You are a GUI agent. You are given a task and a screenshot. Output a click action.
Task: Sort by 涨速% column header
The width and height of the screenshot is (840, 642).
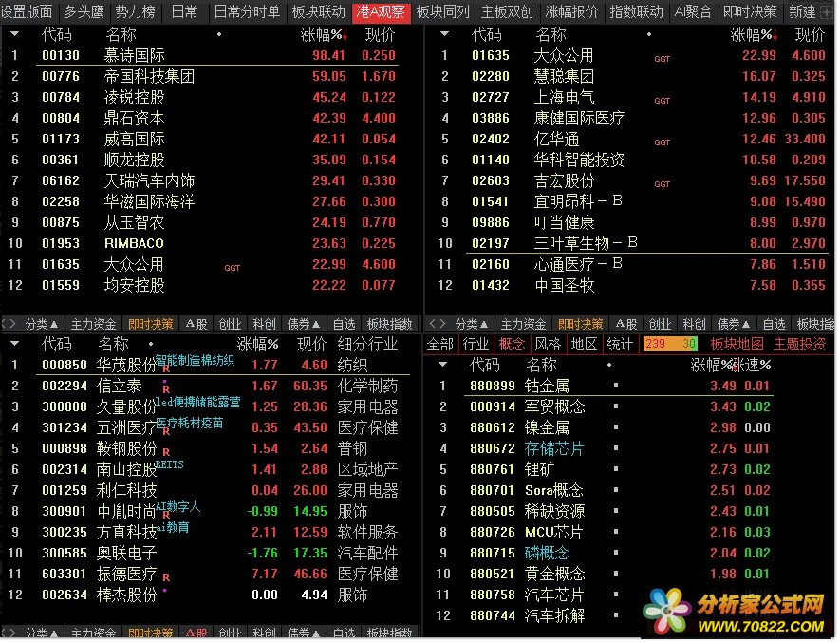click(752, 365)
